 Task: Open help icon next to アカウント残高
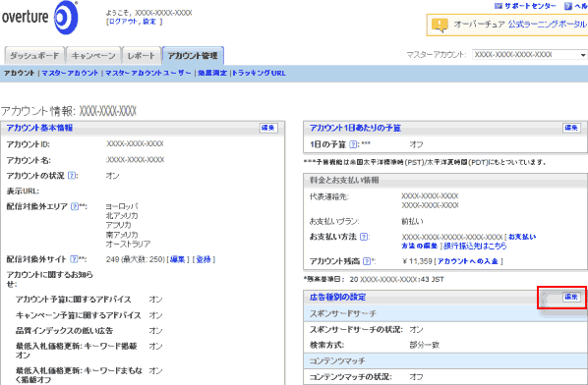(367, 261)
